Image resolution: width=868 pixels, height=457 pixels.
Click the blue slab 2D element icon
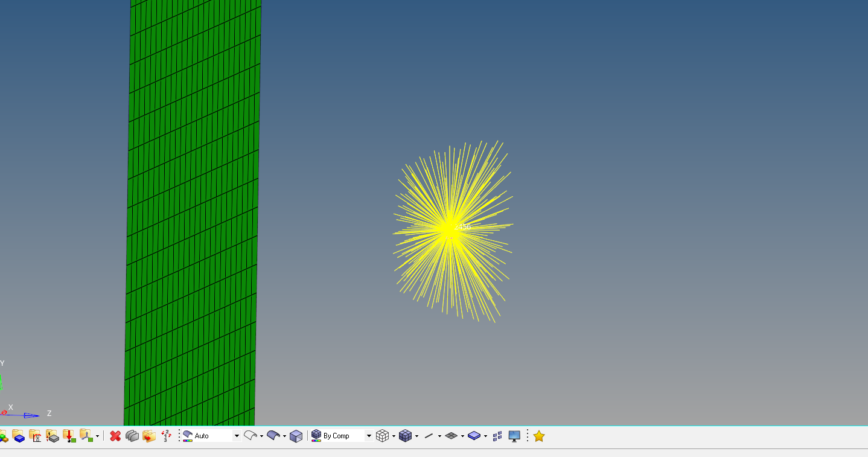point(474,436)
